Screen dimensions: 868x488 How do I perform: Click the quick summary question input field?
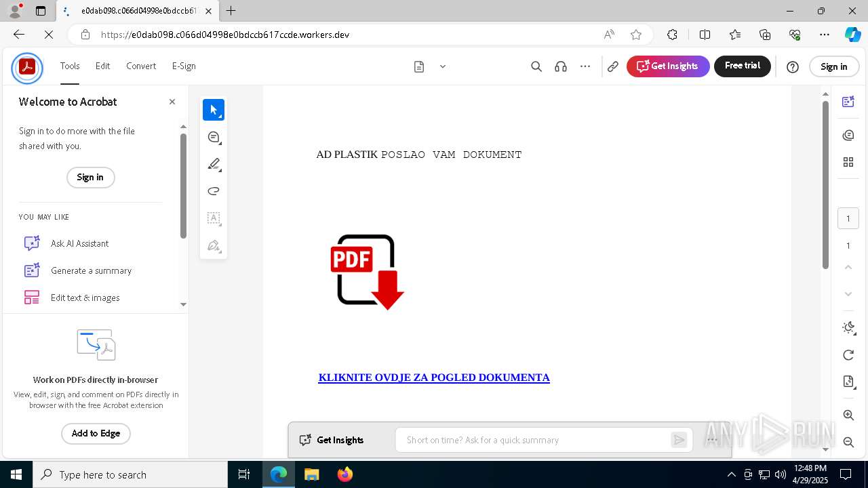point(533,440)
